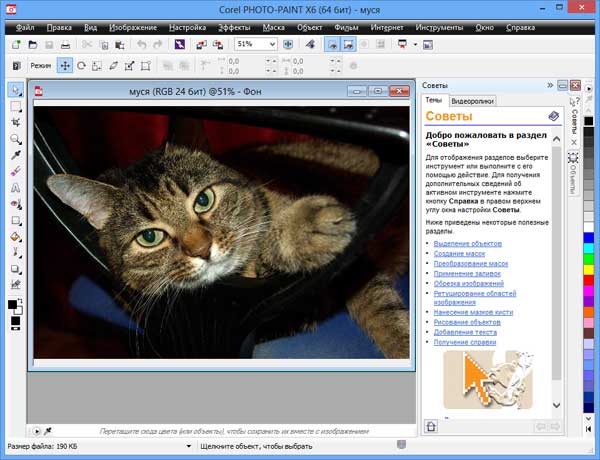Select the Crop tool in the toolbox
The width and height of the screenshot is (600, 460).
click(16, 123)
